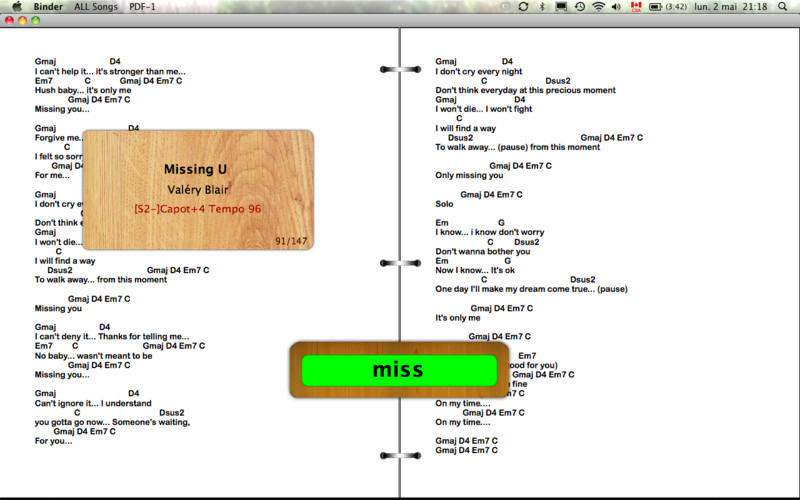Click the Missing U wooden song card
This screenshot has height=500, width=800.
tap(197, 189)
